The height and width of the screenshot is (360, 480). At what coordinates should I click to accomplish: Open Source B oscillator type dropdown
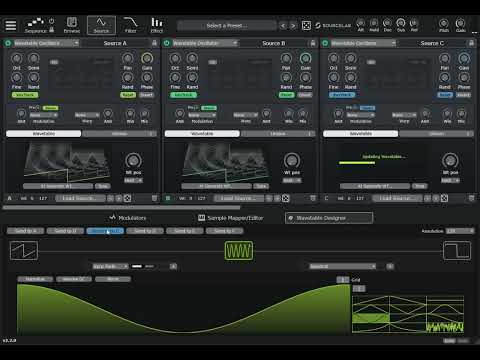click(x=205, y=43)
